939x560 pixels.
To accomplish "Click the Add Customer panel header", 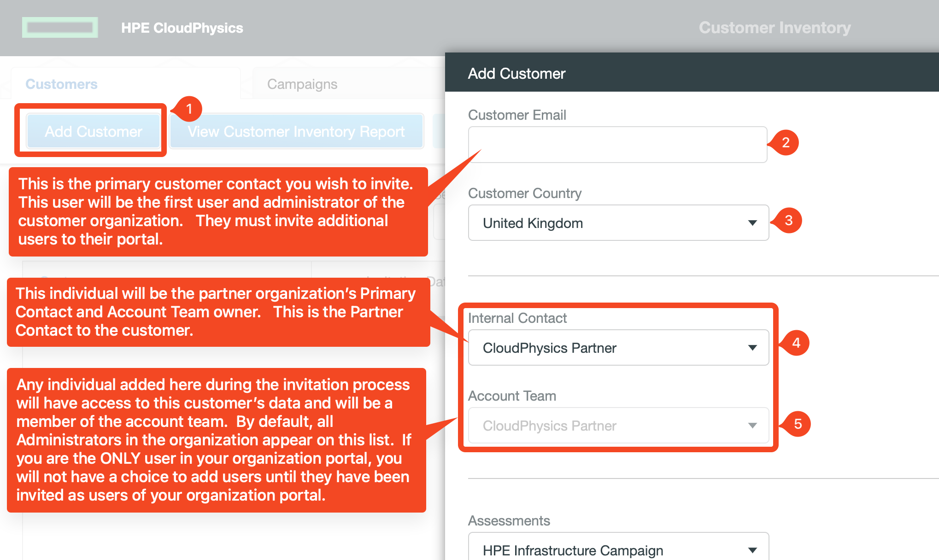I will click(x=516, y=74).
